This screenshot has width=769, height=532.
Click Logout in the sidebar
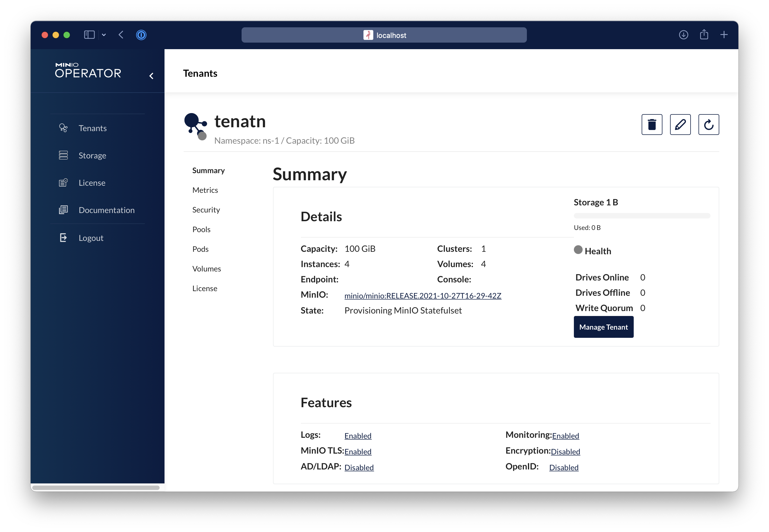coord(91,238)
